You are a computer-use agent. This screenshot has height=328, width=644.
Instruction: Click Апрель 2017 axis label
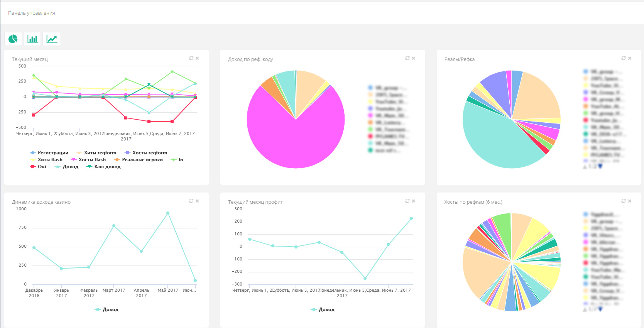[x=141, y=293]
